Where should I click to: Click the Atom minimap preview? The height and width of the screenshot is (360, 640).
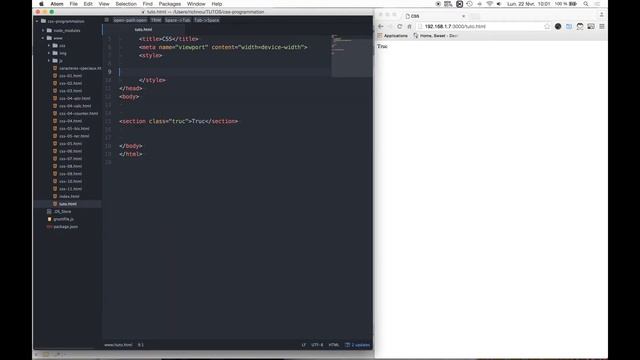click(351, 55)
